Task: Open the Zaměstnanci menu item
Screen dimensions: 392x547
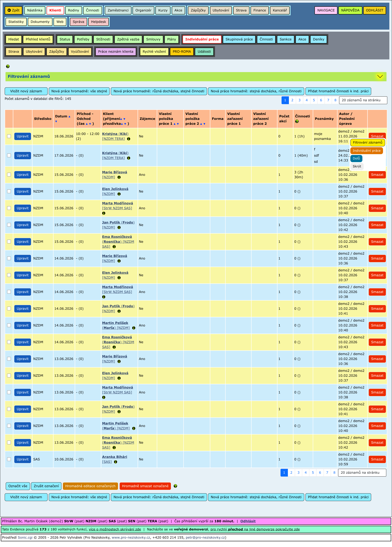Action: coord(118,10)
